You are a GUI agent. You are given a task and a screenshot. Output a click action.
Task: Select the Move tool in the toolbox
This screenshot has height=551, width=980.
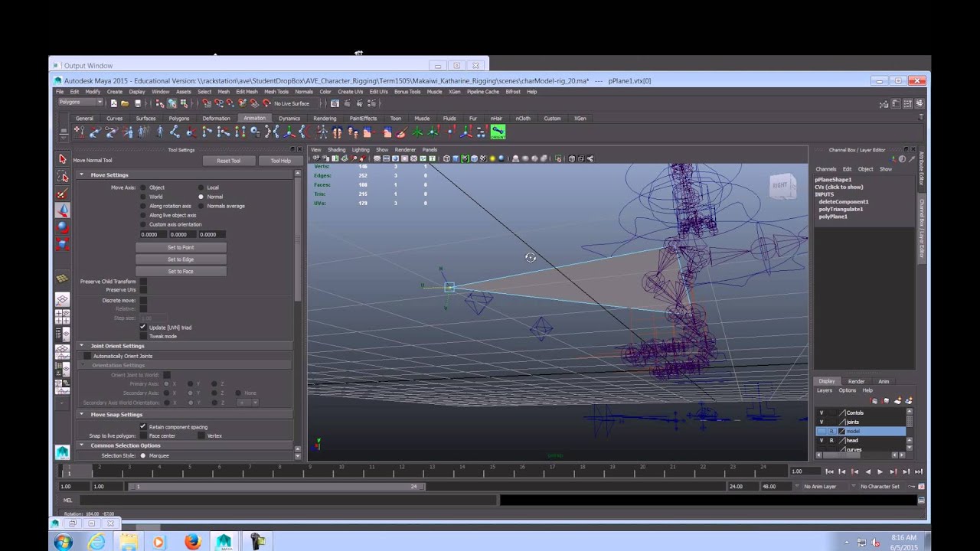[62, 211]
